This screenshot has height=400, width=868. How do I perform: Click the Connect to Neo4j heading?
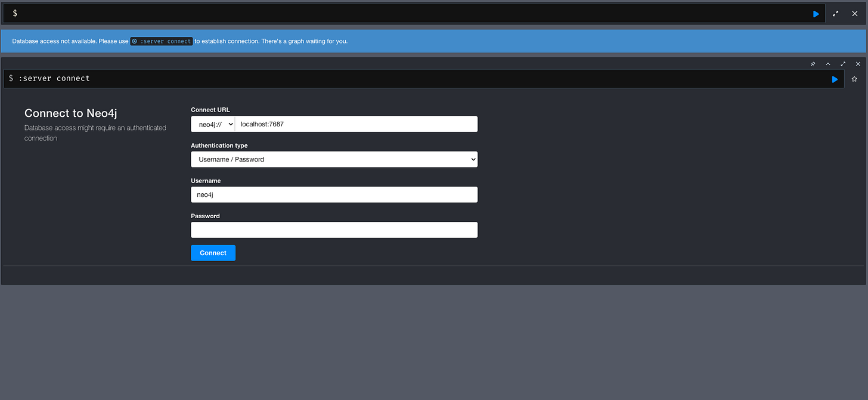70,113
